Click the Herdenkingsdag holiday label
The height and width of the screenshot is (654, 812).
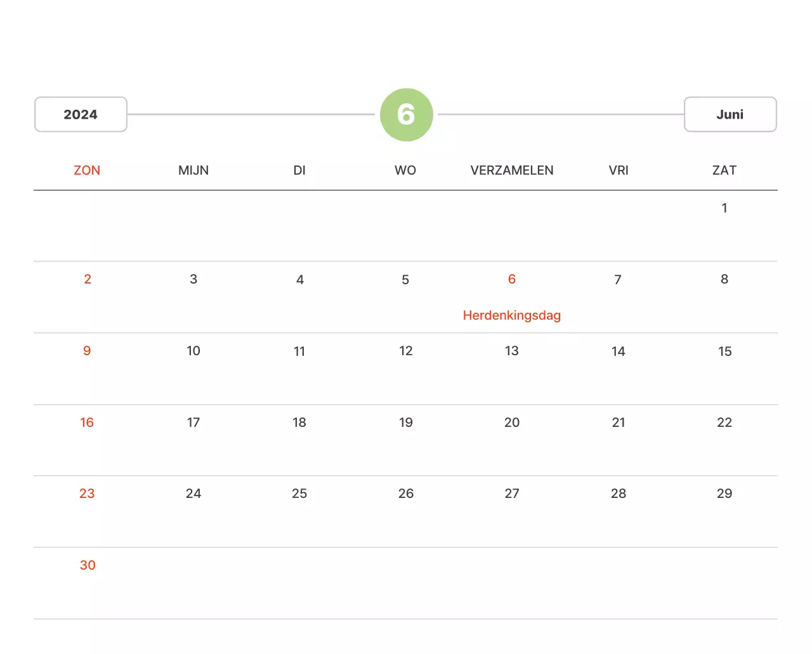pos(511,315)
